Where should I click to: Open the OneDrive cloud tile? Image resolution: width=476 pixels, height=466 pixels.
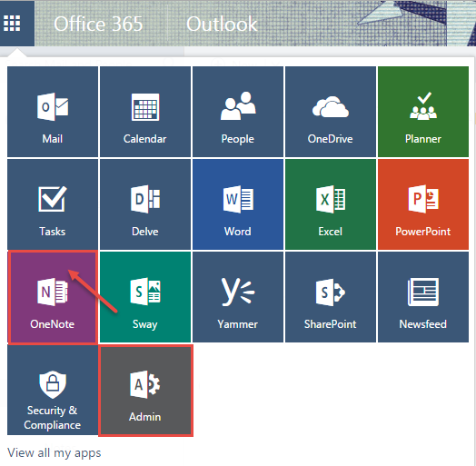point(331,112)
